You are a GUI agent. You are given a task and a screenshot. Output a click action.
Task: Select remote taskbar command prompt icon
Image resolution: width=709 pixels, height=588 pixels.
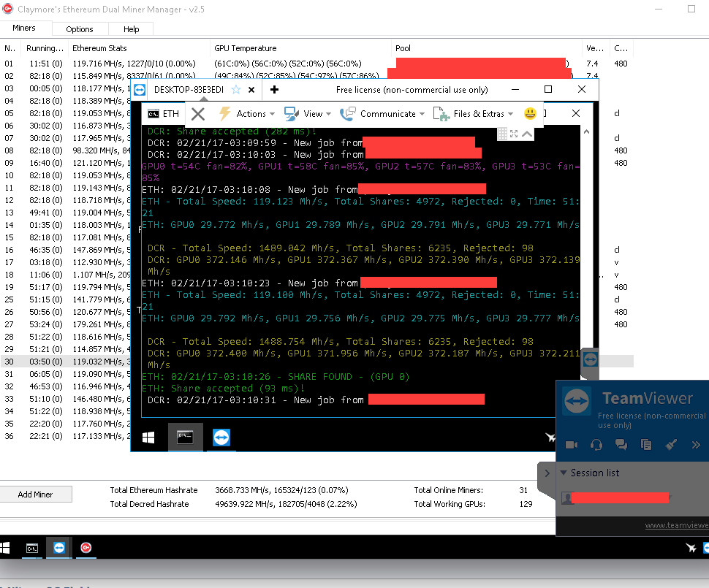pyautogui.click(x=186, y=438)
